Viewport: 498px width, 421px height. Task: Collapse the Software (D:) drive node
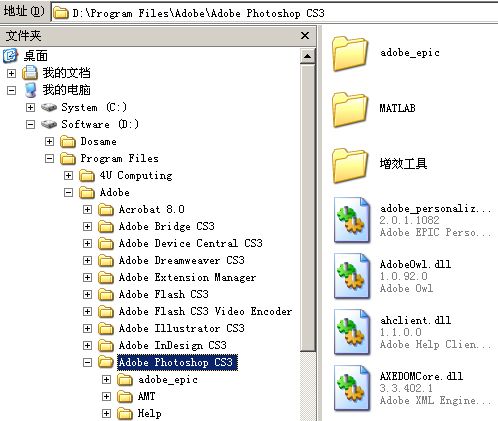tap(30, 124)
